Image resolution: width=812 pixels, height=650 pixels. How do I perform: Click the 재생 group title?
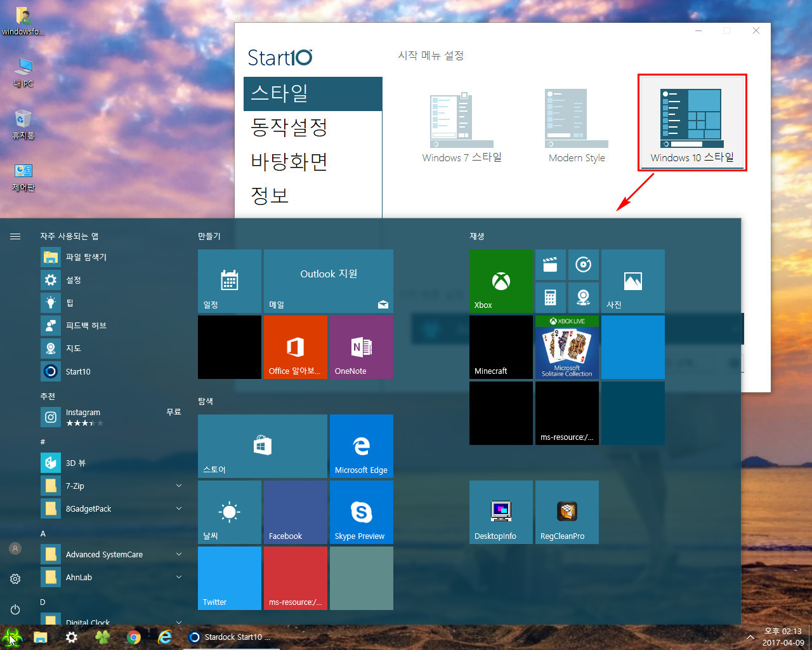pos(477,236)
